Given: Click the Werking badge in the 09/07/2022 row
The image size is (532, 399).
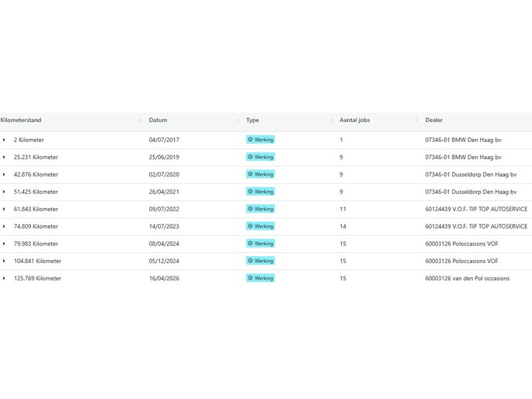Looking at the screenshot, I should [x=260, y=209].
